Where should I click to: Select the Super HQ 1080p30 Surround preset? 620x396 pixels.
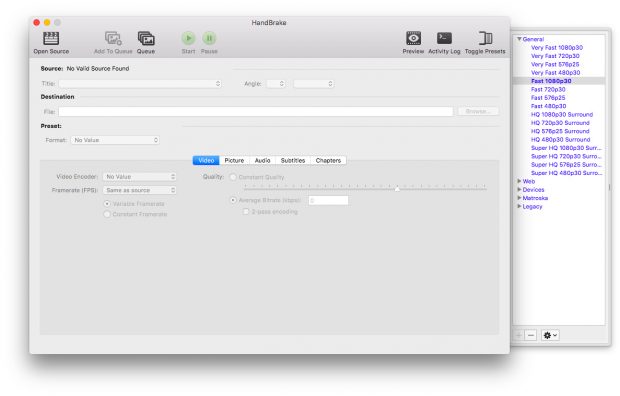pos(566,148)
